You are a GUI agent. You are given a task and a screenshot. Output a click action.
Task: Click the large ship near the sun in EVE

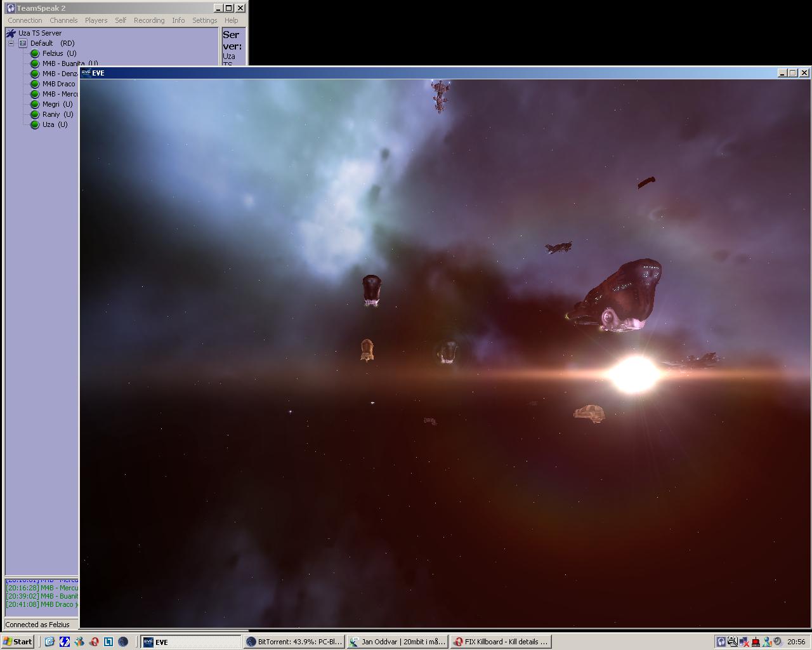tap(614, 295)
